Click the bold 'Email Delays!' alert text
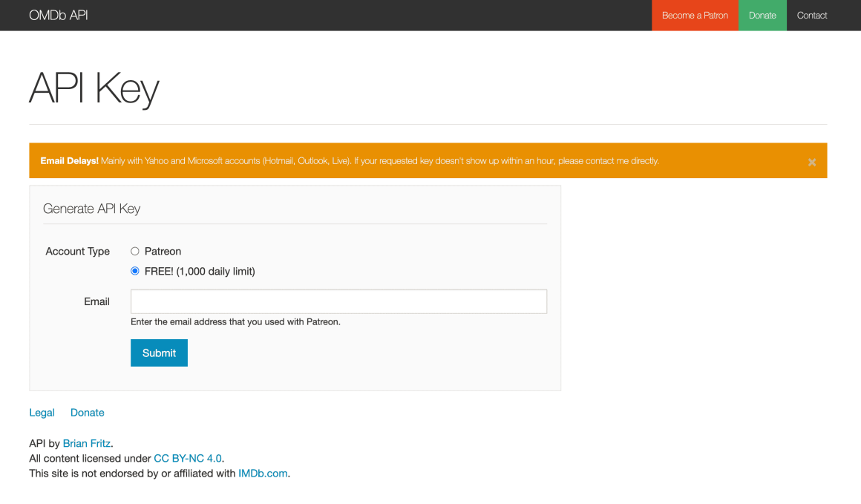 [69, 161]
